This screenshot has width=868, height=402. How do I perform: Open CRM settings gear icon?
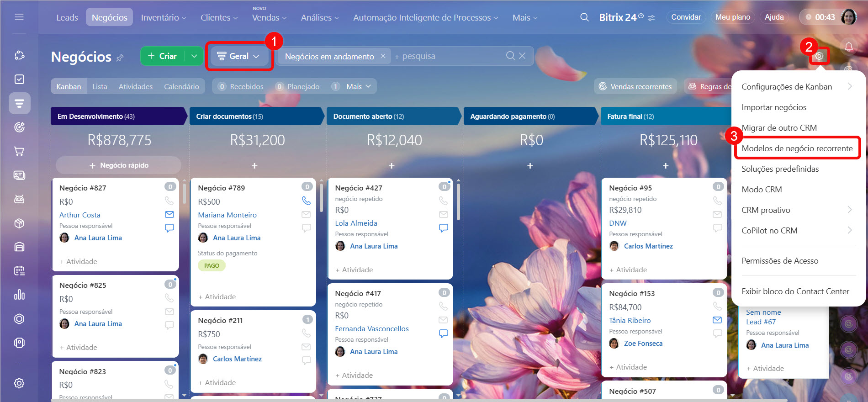coord(819,56)
